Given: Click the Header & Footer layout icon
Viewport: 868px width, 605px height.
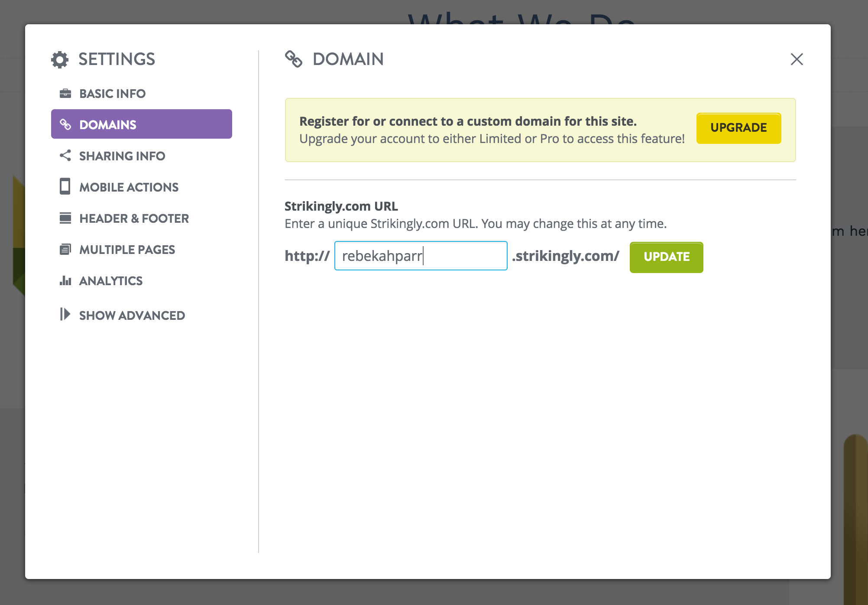Looking at the screenshot, I should [x=65, y=218].
